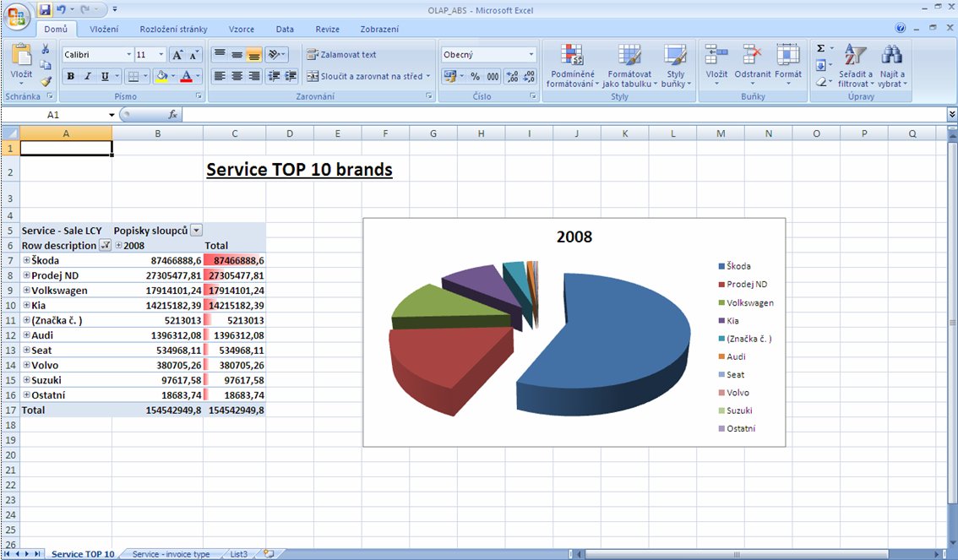This screenshot has width=958, height=560.
Task: Open the Insert Function fx dialog
Action: tap(173, 114)
